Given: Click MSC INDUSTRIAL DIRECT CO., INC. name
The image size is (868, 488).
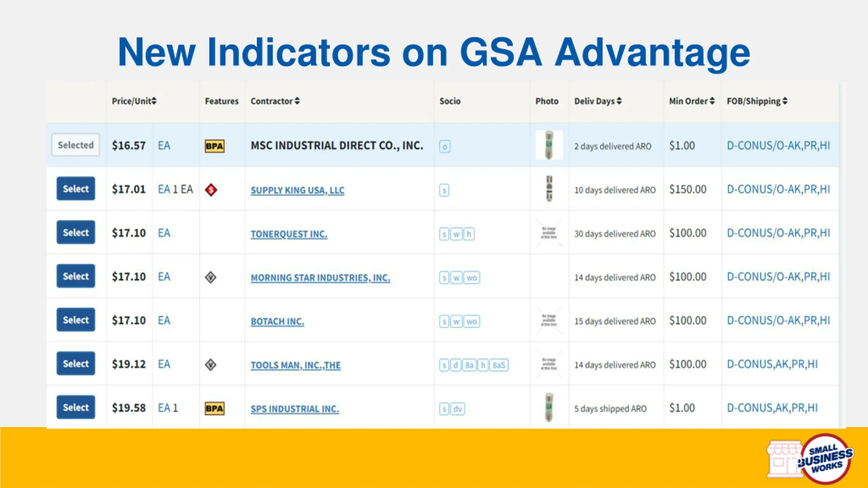Looking at the screenshot, I should tap(337, 146).
